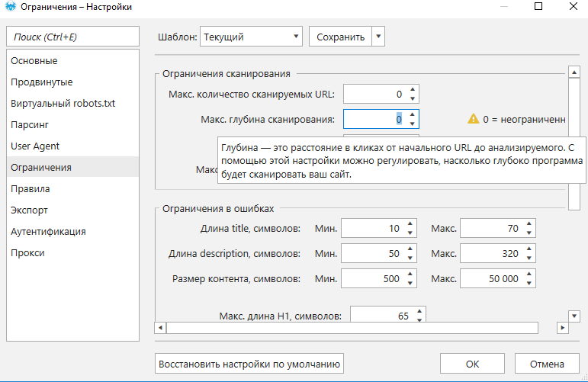Click the Отмена button
Viewport: 588px width, 382px height.
pos(547,364)
